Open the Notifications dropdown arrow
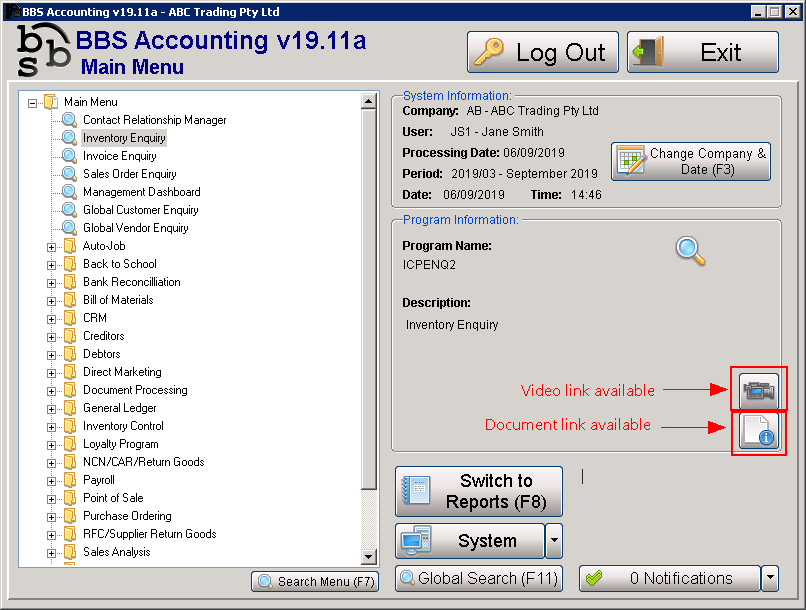The image size is (806, 610). [x=769, y=578]
